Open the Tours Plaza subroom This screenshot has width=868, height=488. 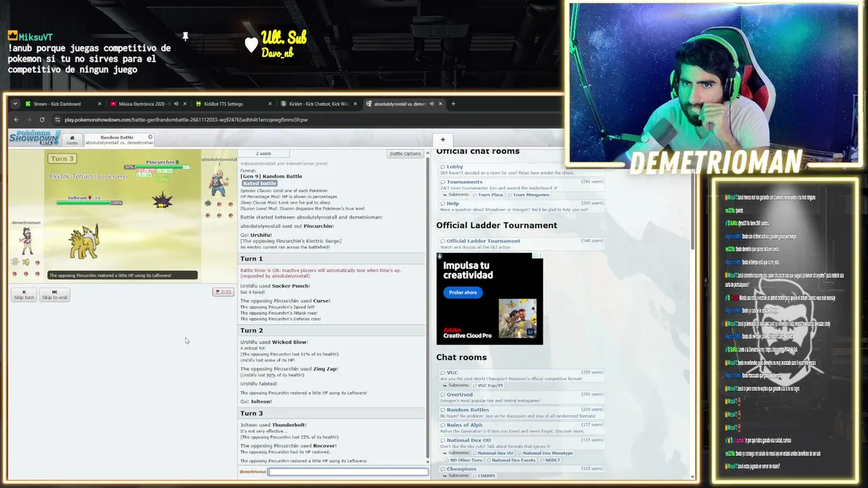[x=490, y=195]
